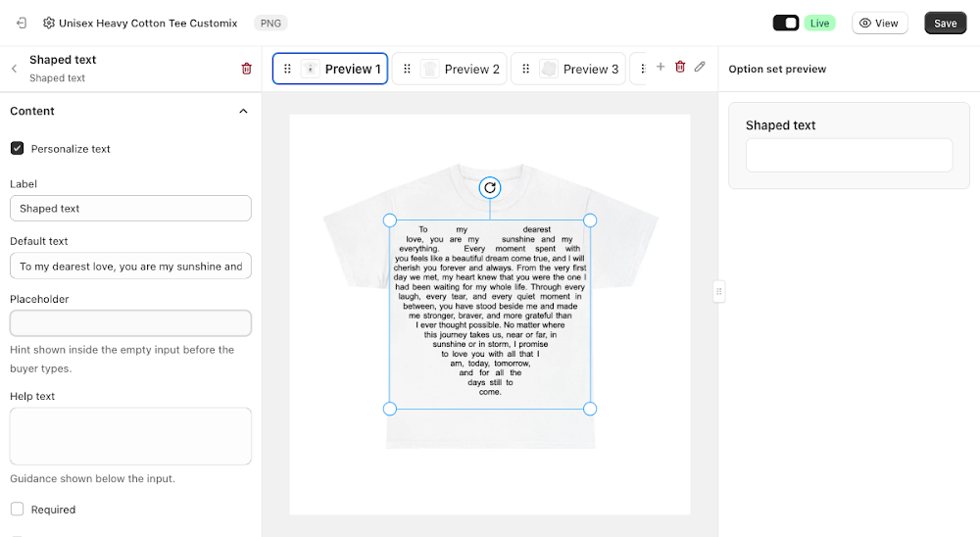Click the PNG format badge
Viewport: 980px width, 537px height.
point(270,24)
